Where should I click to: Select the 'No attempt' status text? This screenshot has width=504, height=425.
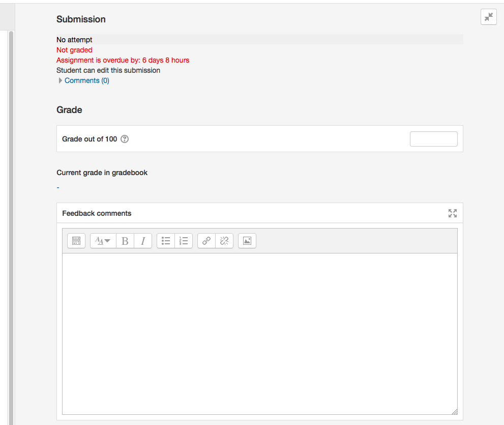pos(74,40)
